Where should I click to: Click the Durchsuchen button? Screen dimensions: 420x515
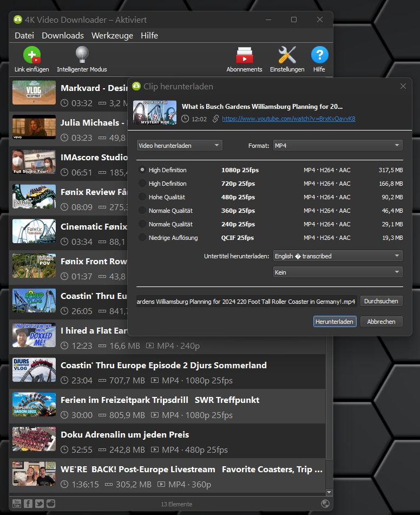(381, 301)
